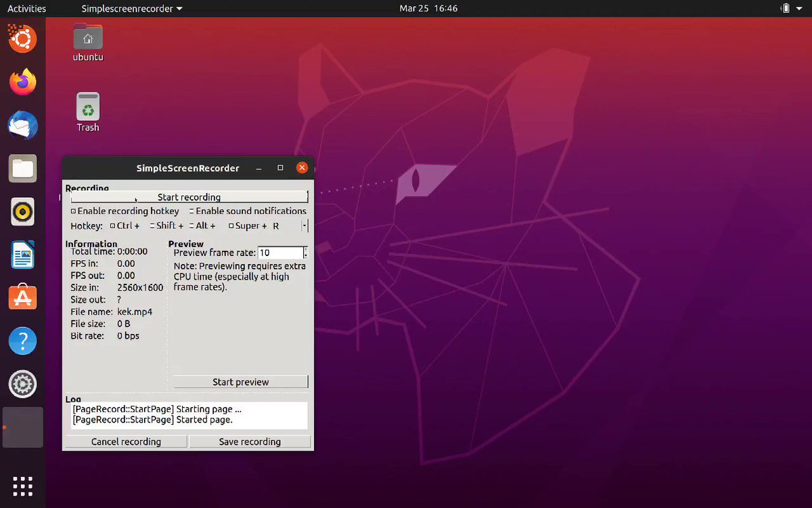Click battery status icon in top bar
The width and height of the screenshot is (812, 508).
pyautogui.click(x=786, y=9)
